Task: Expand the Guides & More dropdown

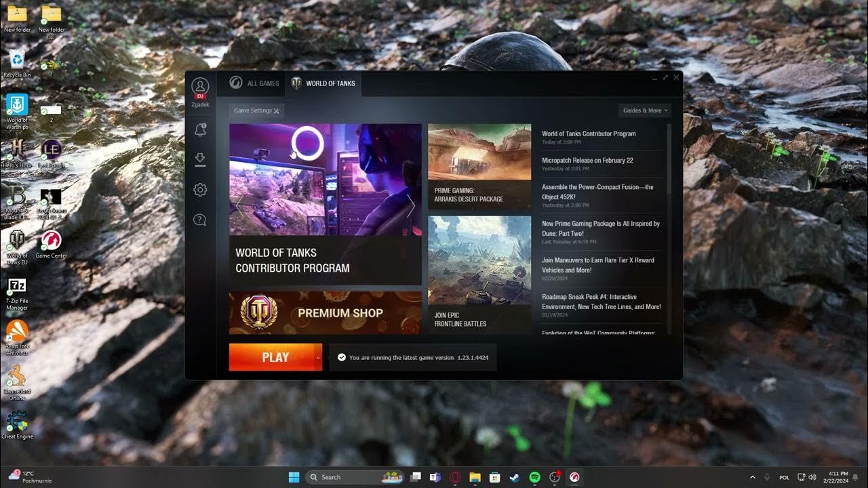Action: pos(643,110)
